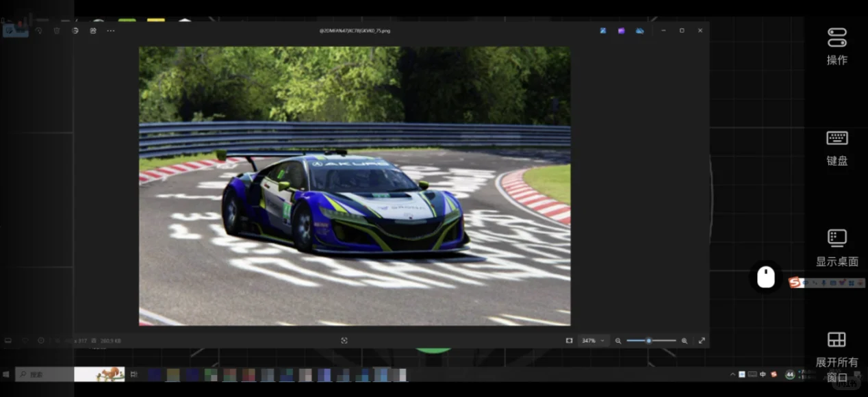This screenshot has width=868, height=397.
Task: Launch the Designer app icon in title bar
Action: (603, 31)
